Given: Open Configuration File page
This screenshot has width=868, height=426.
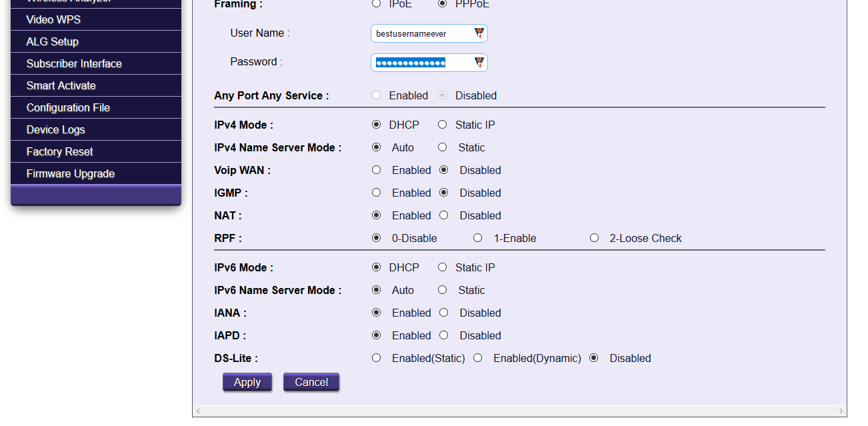Looking at the screenshot, I should click(x=68, y=107).
